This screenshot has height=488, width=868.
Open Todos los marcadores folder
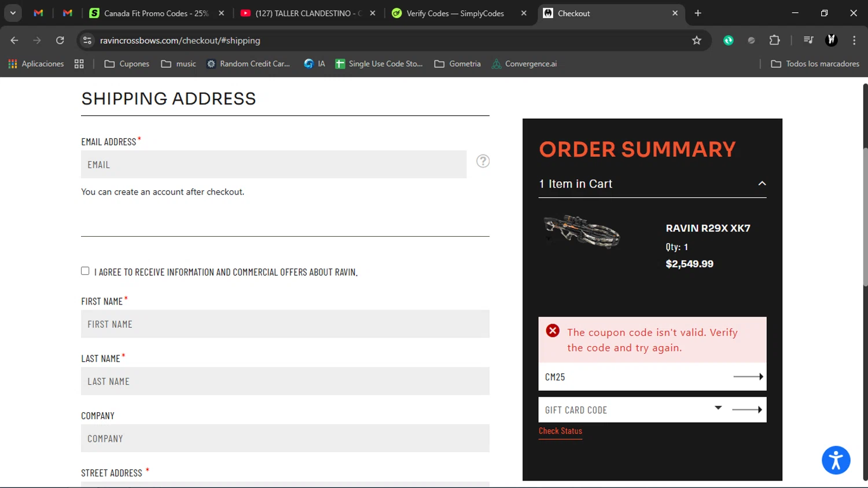(815, 64)
